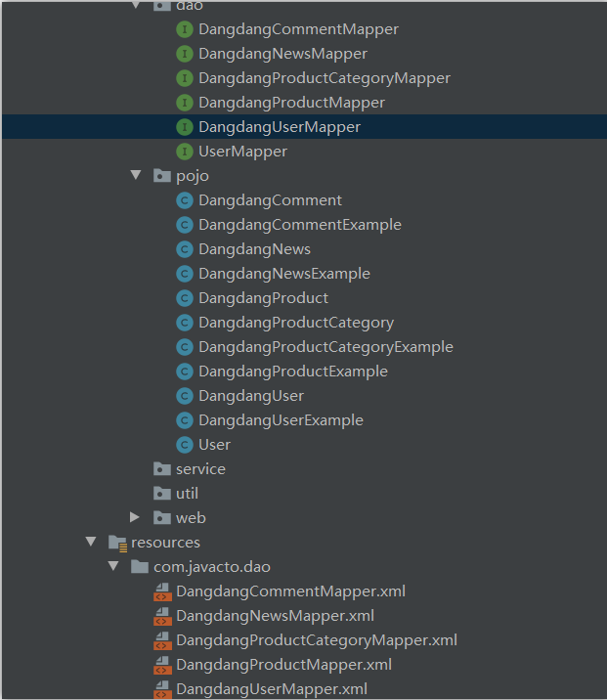The height and width of the screenshot is (700, 607).
Task: Collapse the pojo package node
Action: coord(136,175)
